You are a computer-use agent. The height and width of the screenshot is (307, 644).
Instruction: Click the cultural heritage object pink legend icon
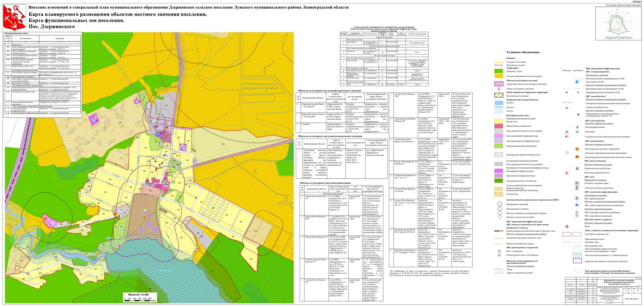tap(499, 89)
